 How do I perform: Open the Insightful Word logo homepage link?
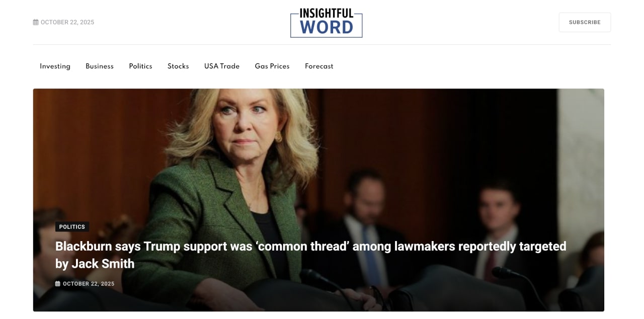click(326, 23)
